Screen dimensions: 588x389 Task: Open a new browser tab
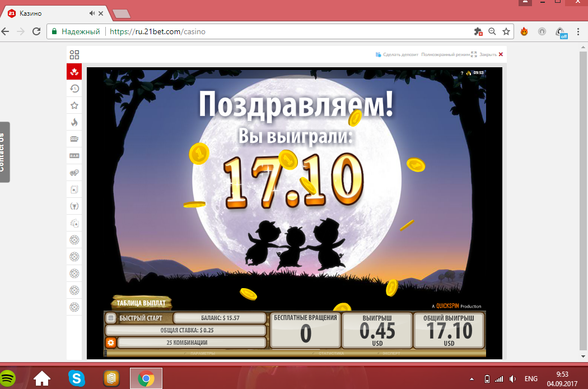[122, 14]
